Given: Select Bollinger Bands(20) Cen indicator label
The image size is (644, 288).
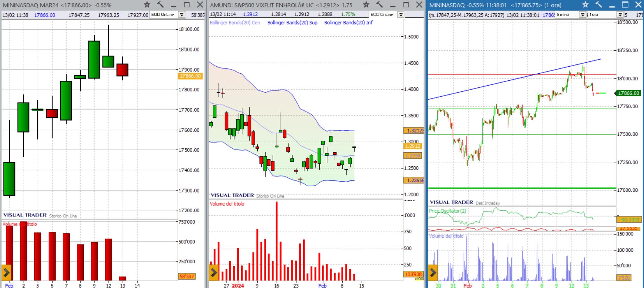Looking at the screenshot, I should [x=235, y=23].
